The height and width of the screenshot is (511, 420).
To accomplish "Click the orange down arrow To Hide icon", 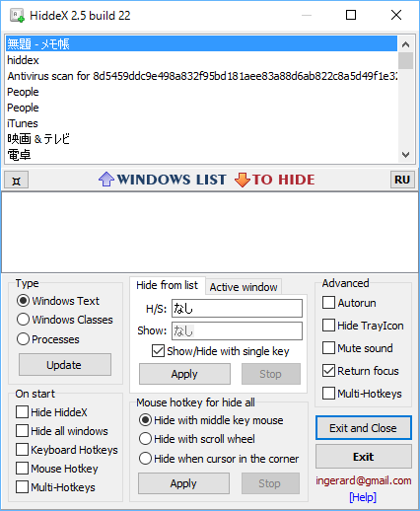I will (243, 180).
